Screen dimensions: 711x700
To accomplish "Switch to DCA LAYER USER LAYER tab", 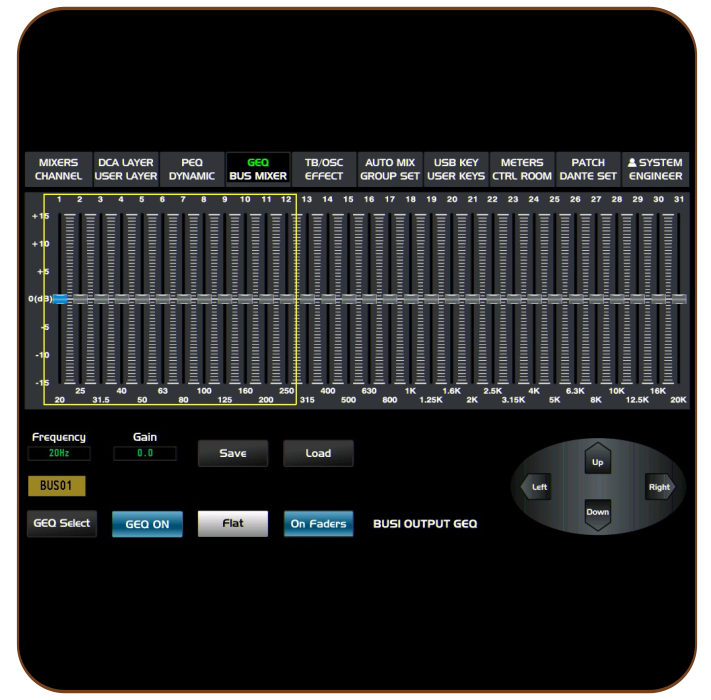I will pyautogui.click(x=126, y=170).
